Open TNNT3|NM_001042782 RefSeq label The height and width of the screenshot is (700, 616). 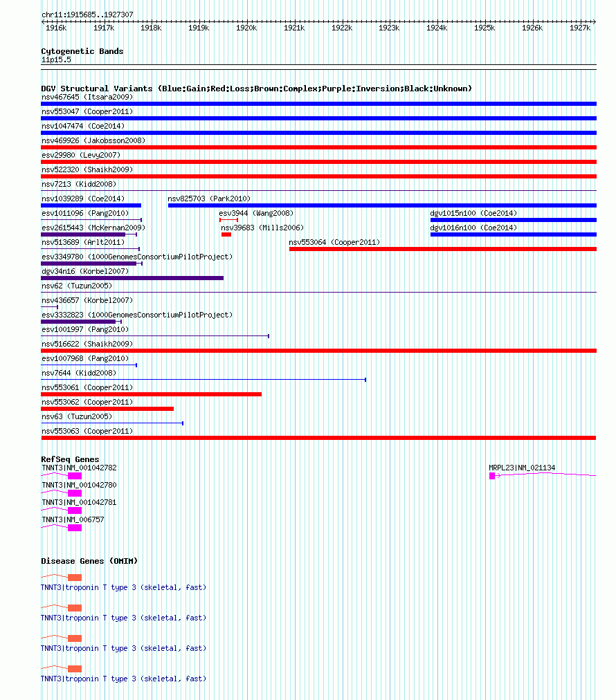[x=79, y=468]
